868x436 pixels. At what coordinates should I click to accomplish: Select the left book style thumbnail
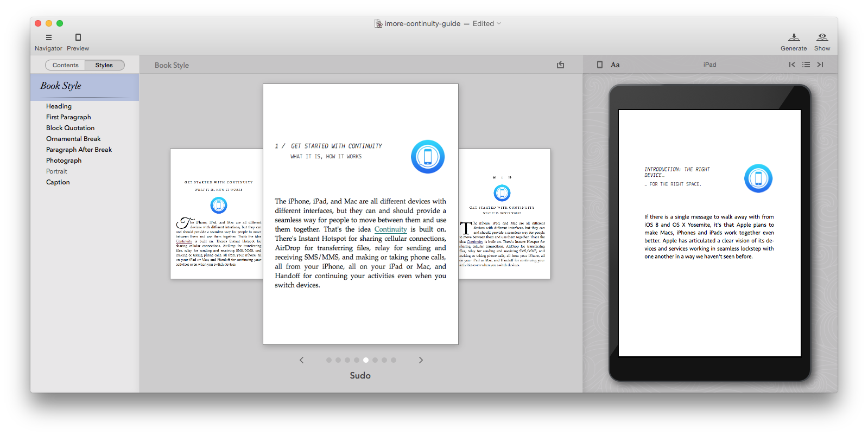click(x=217, y=214)
